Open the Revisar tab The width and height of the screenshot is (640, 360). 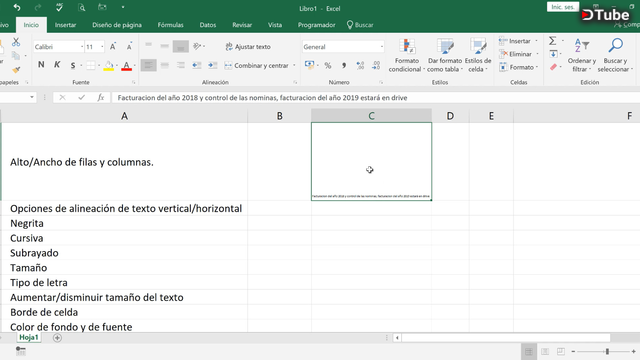coord(242,25)
